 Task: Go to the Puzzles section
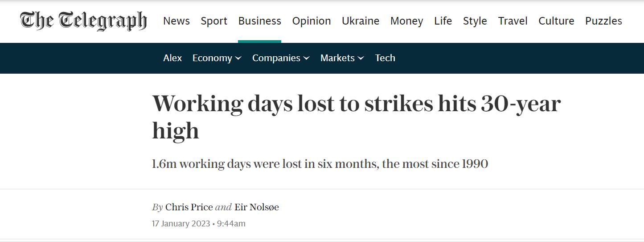tap(604, 21)
